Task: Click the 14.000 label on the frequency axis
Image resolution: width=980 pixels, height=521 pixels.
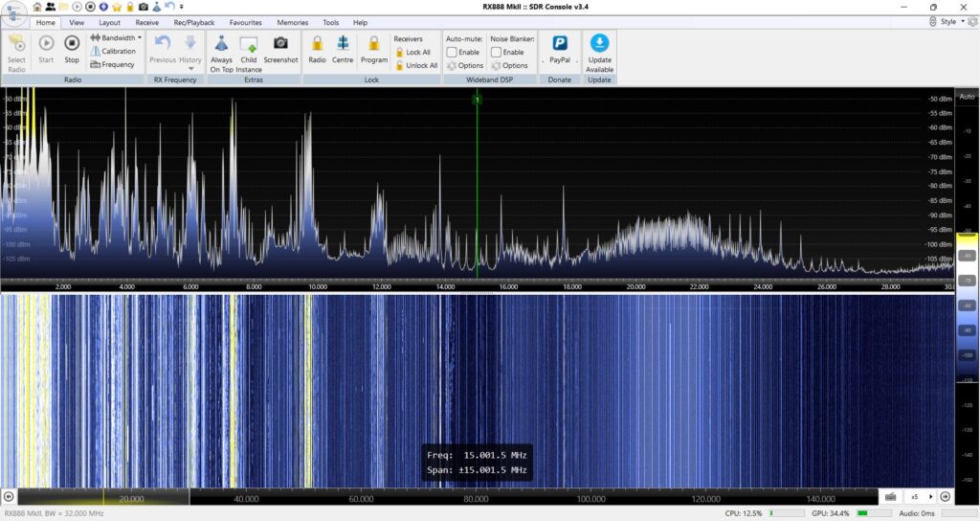Action: 446,287
